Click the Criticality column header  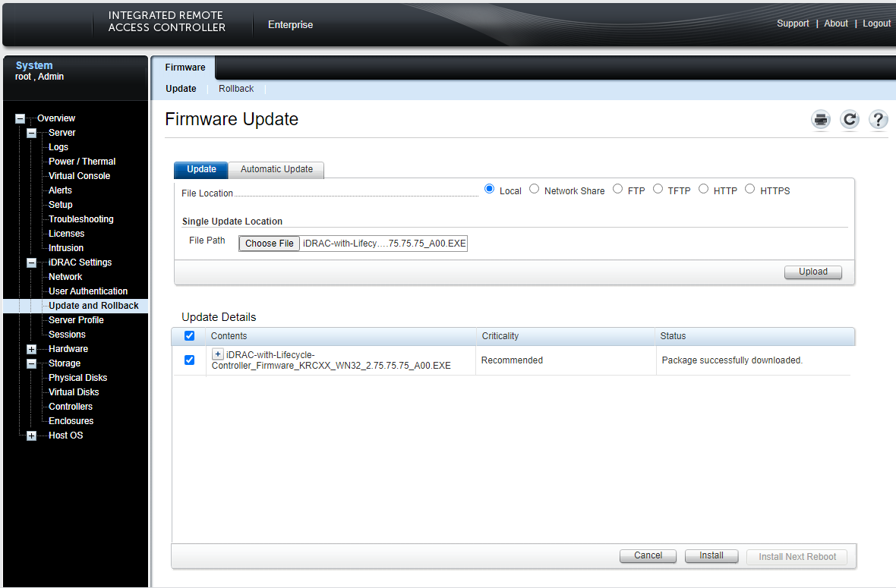coord(500,336)
